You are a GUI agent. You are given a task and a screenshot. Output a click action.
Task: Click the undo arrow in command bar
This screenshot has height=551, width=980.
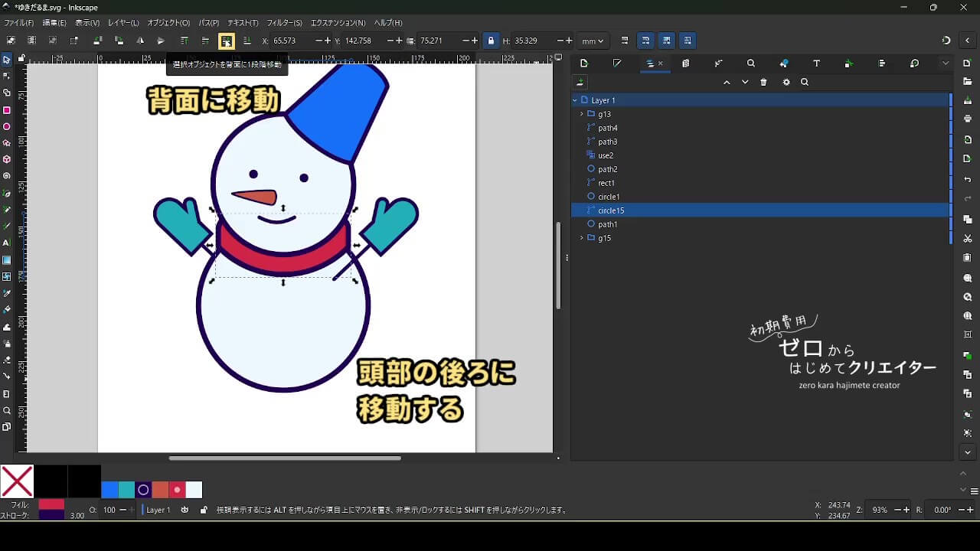point(968,180)
